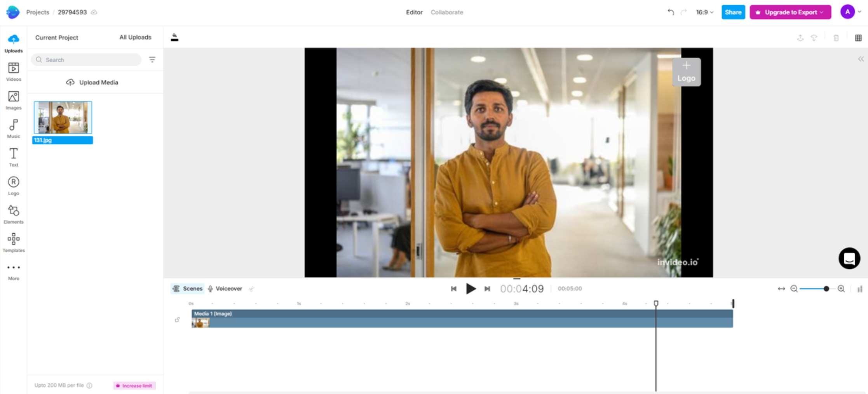Open the 16:9 aspect ratio dropdown
This screenshot has height=394, width=868.
704,12
